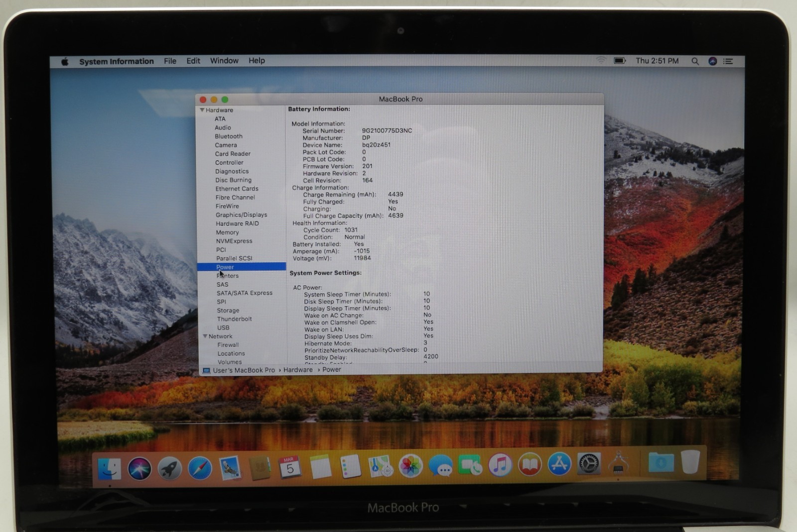Click the clock showing Thu 2:51 PM

[657, 61]
